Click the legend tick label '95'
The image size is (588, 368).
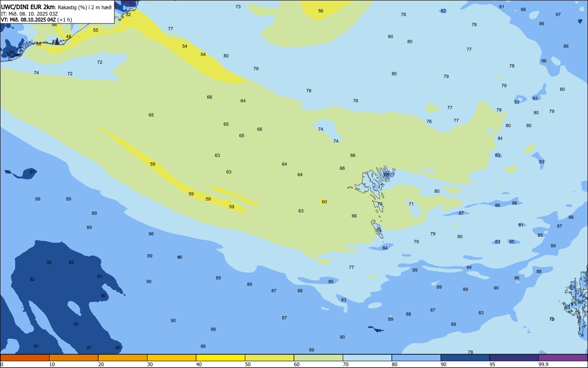coord(492,364)
